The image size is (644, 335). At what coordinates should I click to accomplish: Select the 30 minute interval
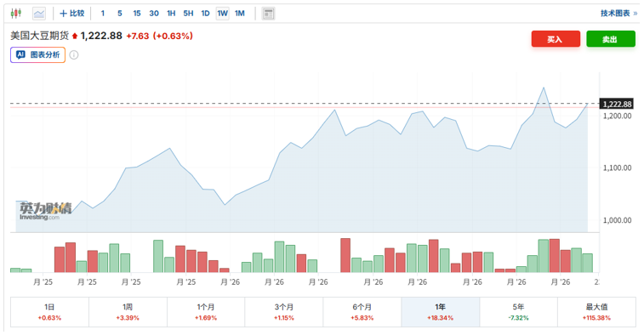tap(154, 14)
